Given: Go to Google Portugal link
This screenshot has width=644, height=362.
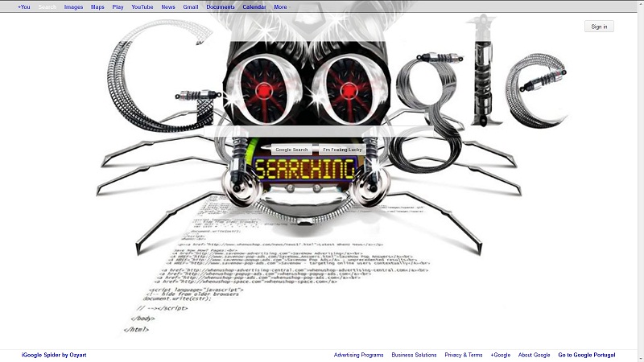Looking at the screenshot, I should 587,355.
